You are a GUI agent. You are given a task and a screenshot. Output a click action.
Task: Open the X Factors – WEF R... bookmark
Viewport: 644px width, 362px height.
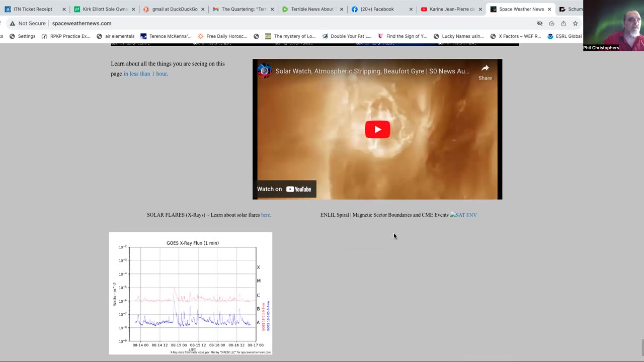tap(515, 36)
